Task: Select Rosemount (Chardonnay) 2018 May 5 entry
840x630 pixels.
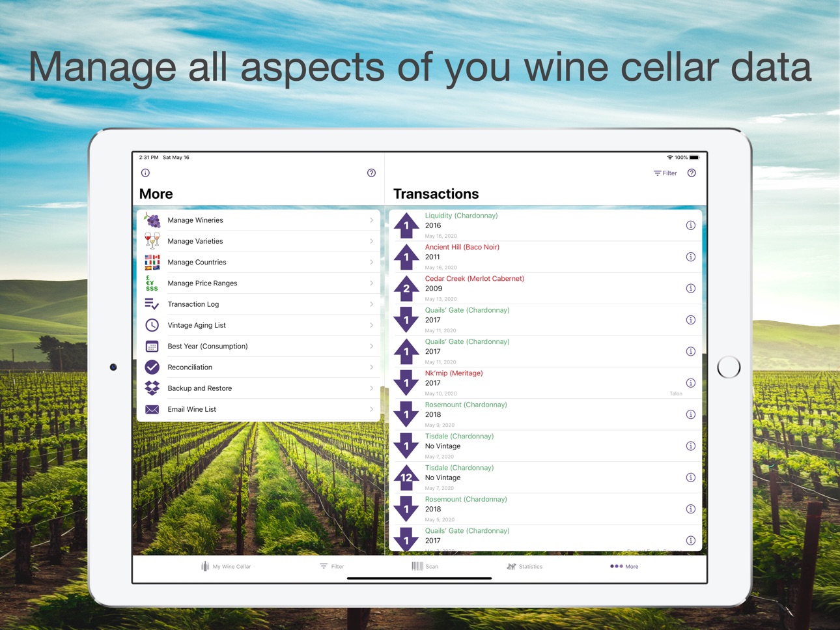Action: coord(546,509)
